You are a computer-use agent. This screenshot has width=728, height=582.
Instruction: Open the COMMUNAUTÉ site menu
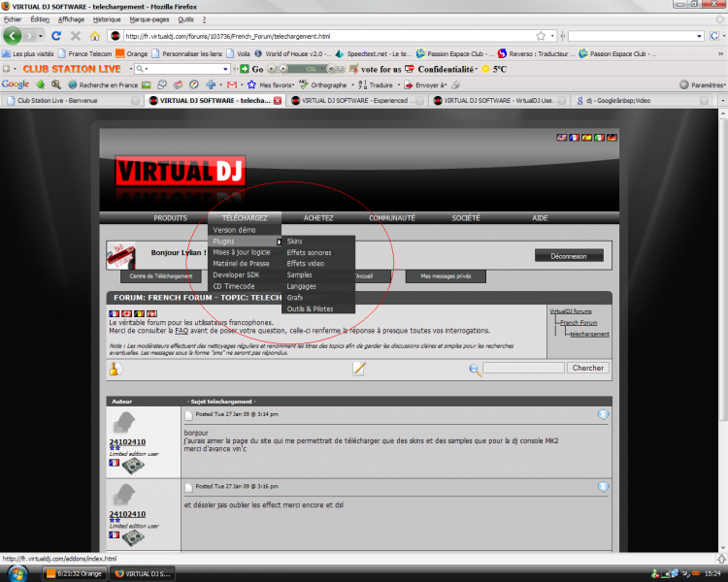click(392, 217)
